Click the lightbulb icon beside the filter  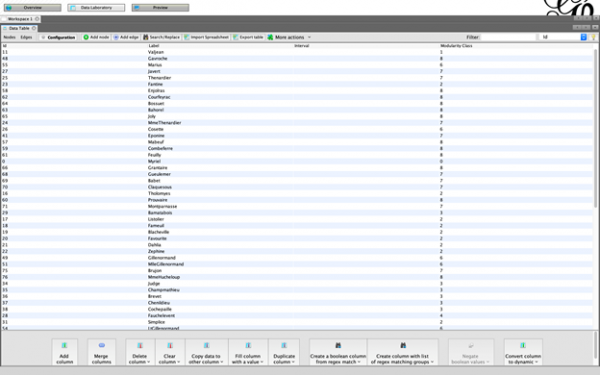pos(593,37)
